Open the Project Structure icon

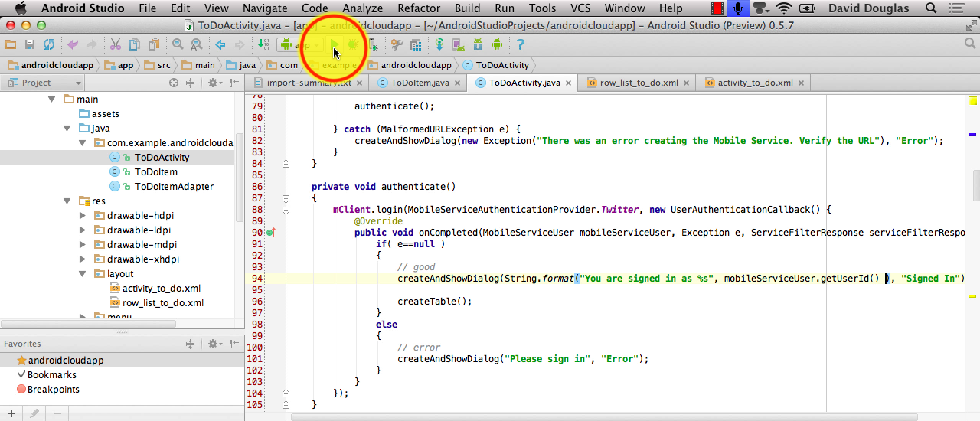point(416,44)
